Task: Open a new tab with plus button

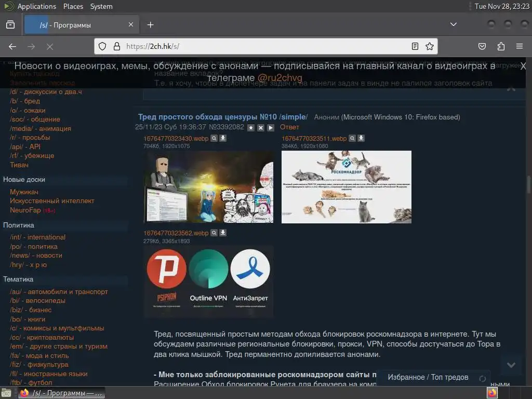Action: tap(150, 25)
